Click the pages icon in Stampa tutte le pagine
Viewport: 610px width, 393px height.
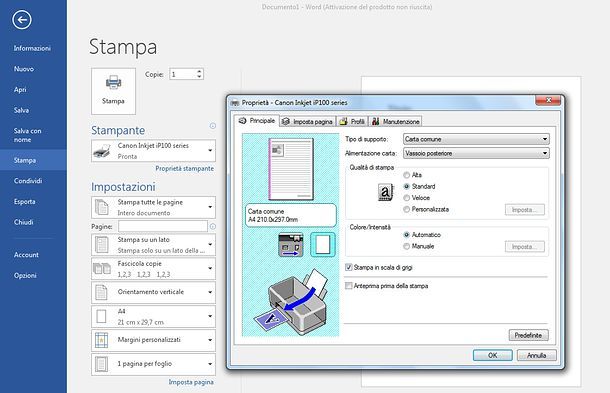point(102,207)
